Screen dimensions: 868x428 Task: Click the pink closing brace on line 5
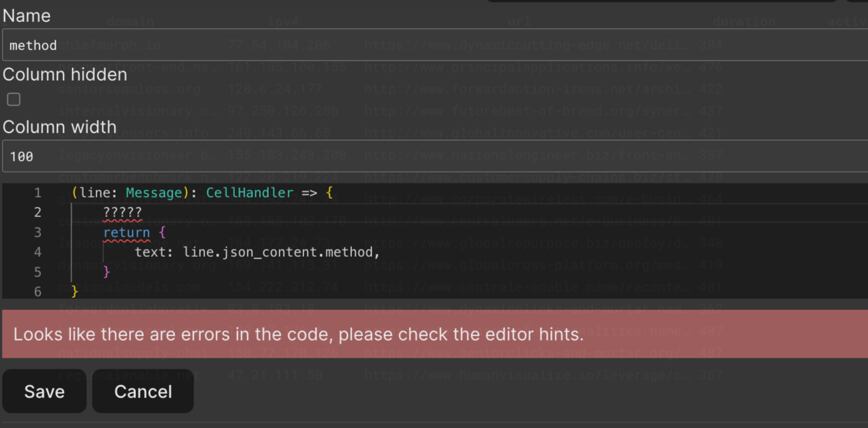coord(107,271)
